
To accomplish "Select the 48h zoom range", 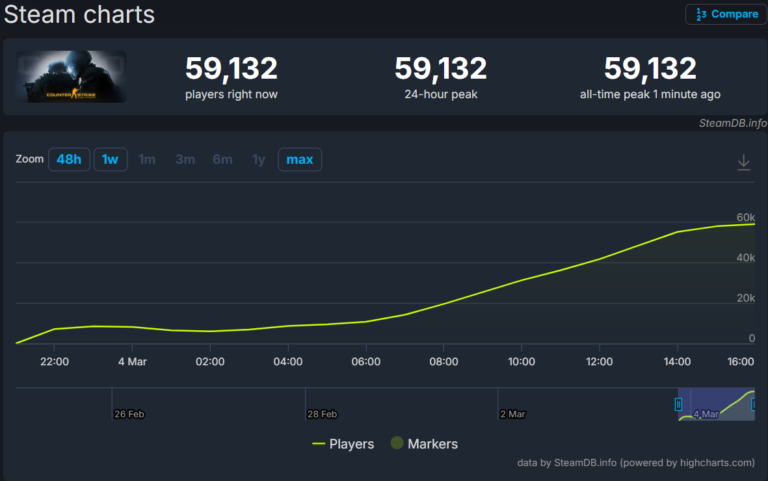I will point(69,159).
